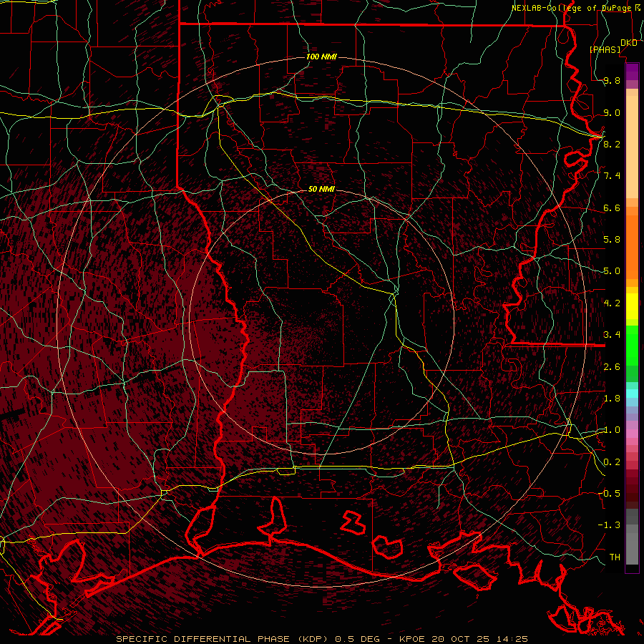Click the 2.6 value on the color scale
644x644 pixels.
pos(612,366)
